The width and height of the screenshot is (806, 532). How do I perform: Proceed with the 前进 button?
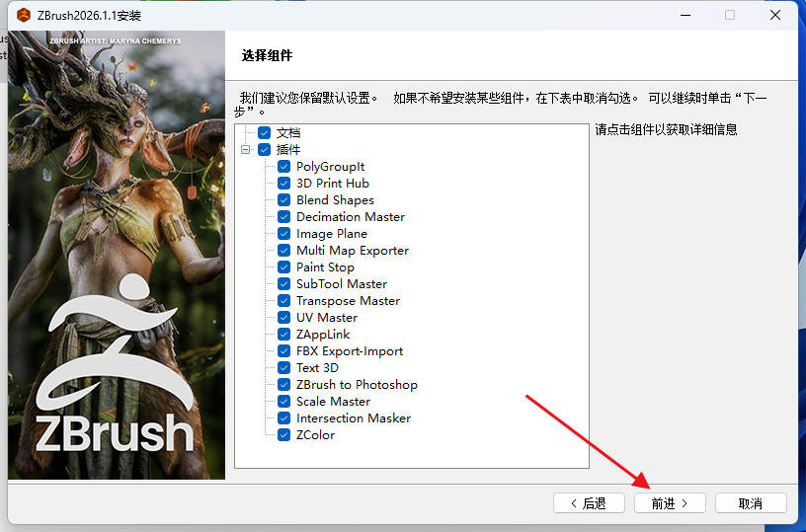[670, 503]
